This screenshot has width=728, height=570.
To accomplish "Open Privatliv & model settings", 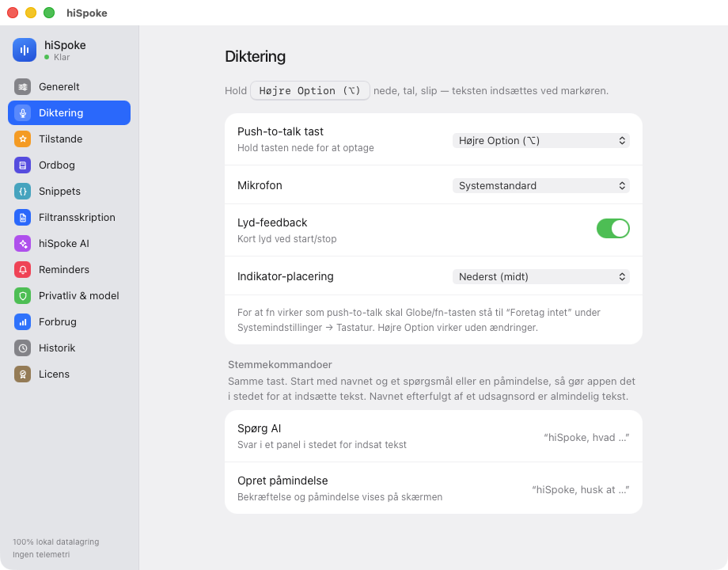I will [x=69, y=296].
